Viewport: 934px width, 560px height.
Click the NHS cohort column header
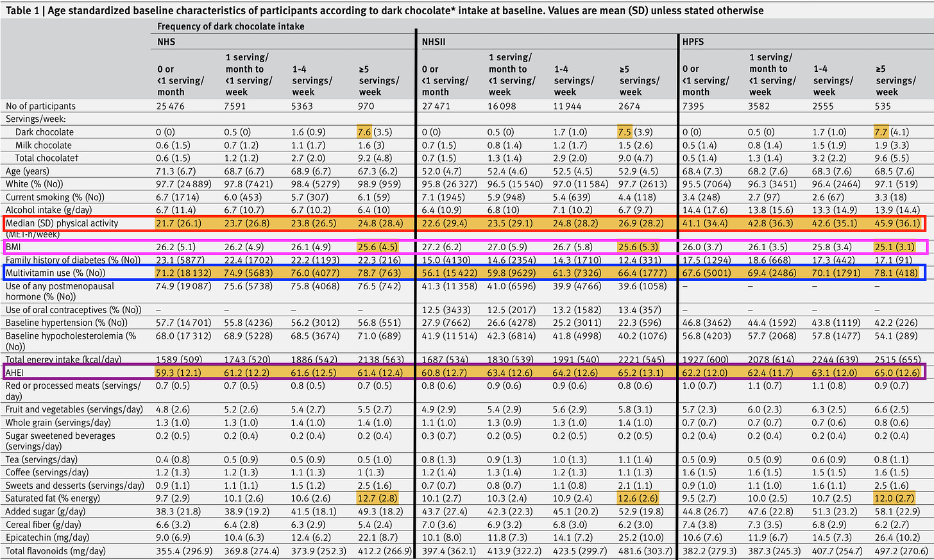tap(166, 42)
